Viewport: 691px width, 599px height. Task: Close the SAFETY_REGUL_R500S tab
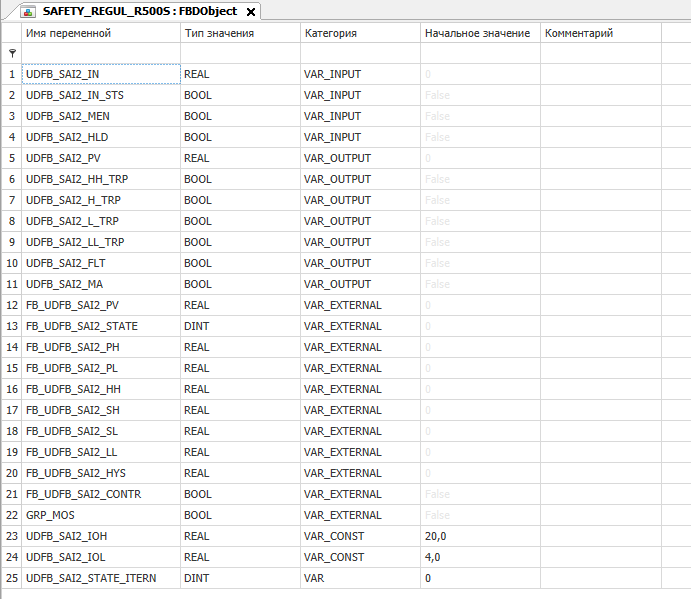250,12
